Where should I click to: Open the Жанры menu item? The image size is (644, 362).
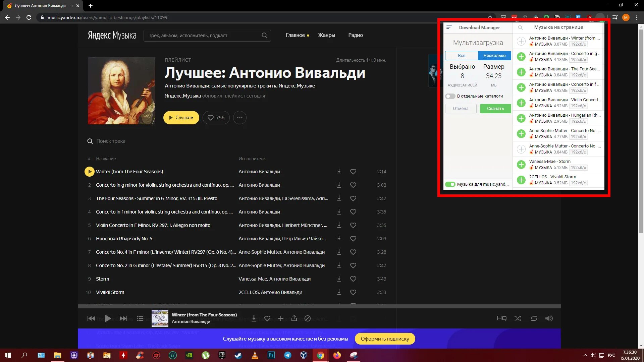click(x=326, y=35)
